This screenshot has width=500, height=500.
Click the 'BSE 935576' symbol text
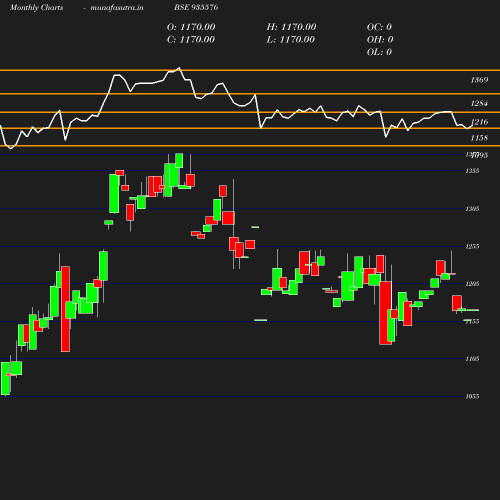pyautogui.click(x=196, y=7)
